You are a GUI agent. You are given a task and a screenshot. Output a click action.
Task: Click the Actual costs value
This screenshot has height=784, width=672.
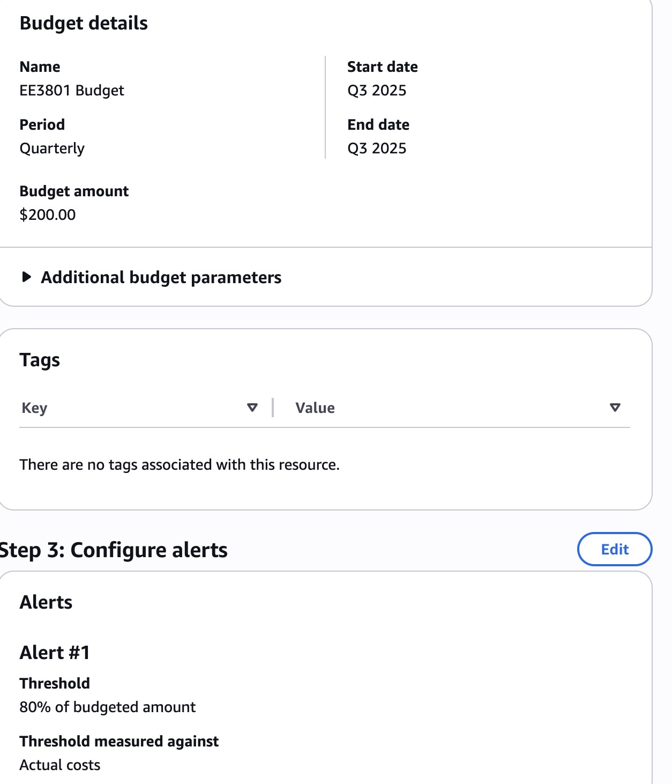(60, 765)
